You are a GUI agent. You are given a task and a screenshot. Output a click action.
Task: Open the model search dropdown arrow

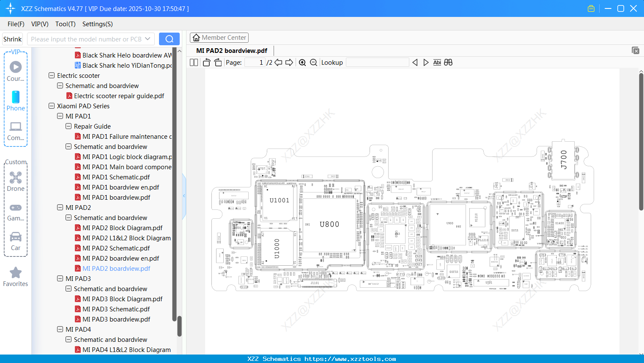(148, 38)
